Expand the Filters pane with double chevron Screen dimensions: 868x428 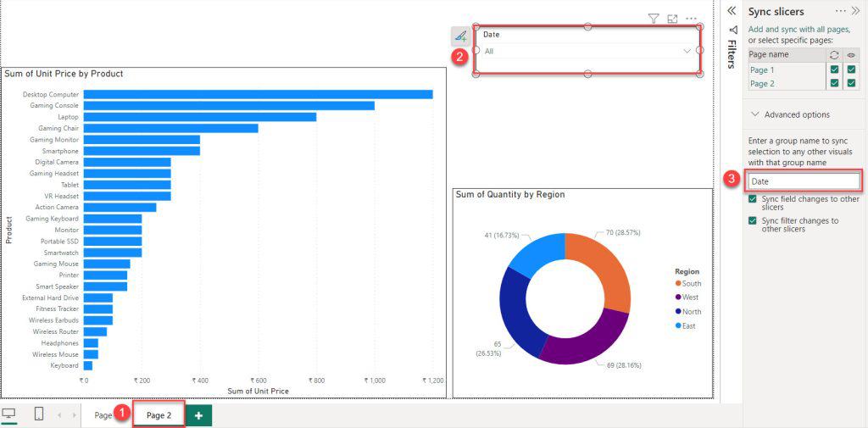click(732, 10)
